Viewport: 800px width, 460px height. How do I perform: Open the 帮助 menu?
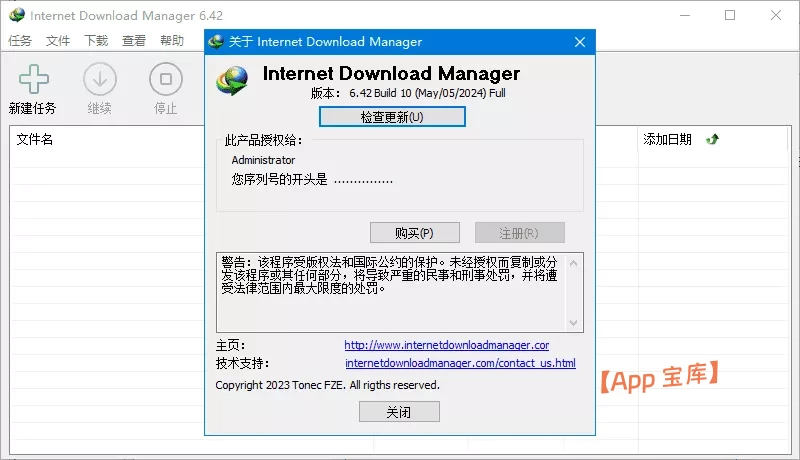pos(171,40)
